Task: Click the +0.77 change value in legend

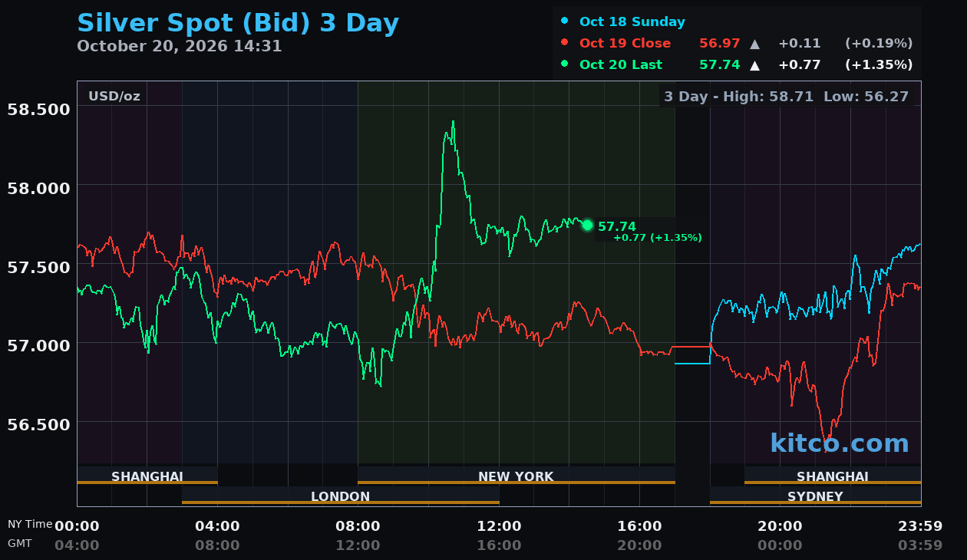Action: [x=799, y=64]
